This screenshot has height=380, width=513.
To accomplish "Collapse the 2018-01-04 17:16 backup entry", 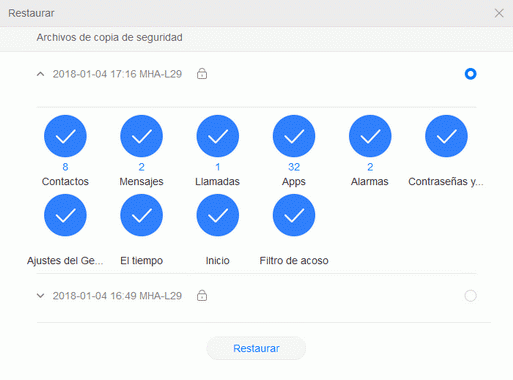I will pos(40,74).
